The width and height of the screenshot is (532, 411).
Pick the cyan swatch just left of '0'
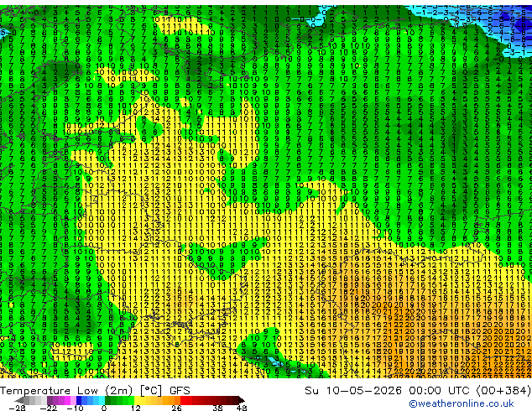coord(102,400)
